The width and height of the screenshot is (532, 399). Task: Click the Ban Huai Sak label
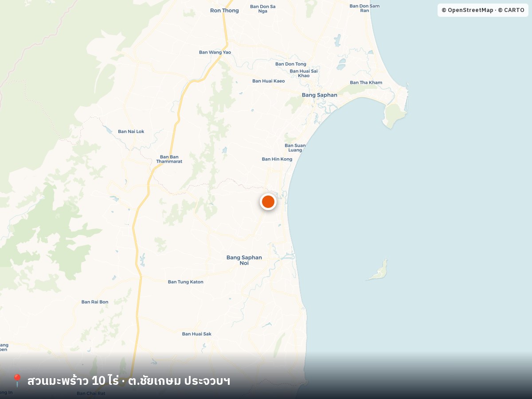(197, 334)
